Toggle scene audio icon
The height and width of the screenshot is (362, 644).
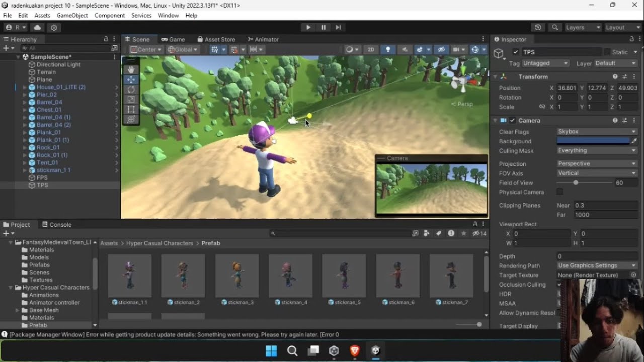click(404, 49)
